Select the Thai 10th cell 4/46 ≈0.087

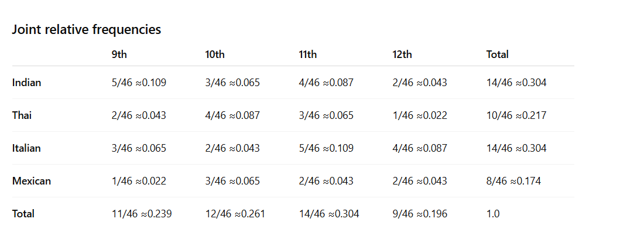tap(232, 115)
